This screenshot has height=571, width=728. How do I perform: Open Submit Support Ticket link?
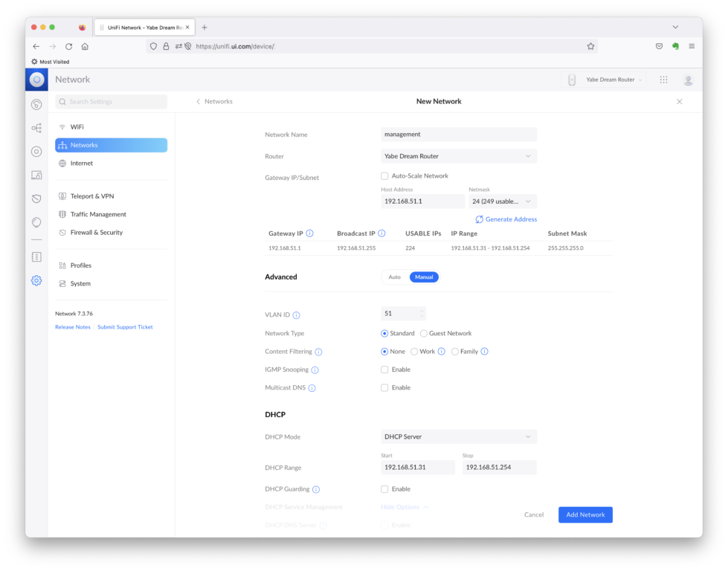125,327
